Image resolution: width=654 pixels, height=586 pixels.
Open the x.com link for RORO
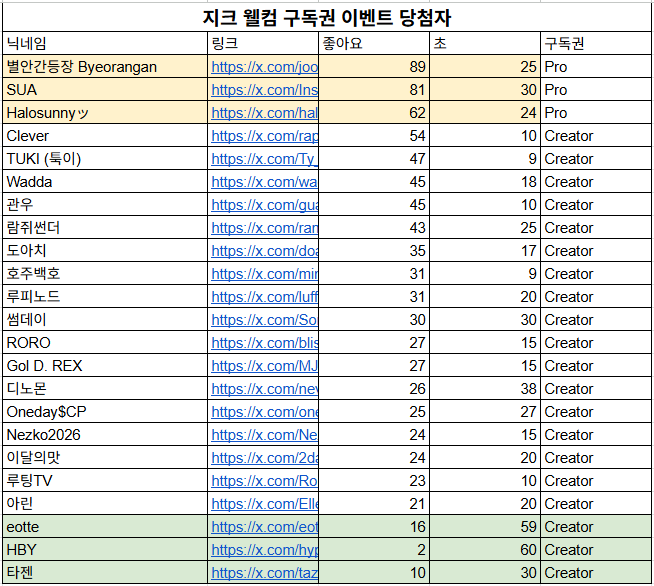(264, 342)
